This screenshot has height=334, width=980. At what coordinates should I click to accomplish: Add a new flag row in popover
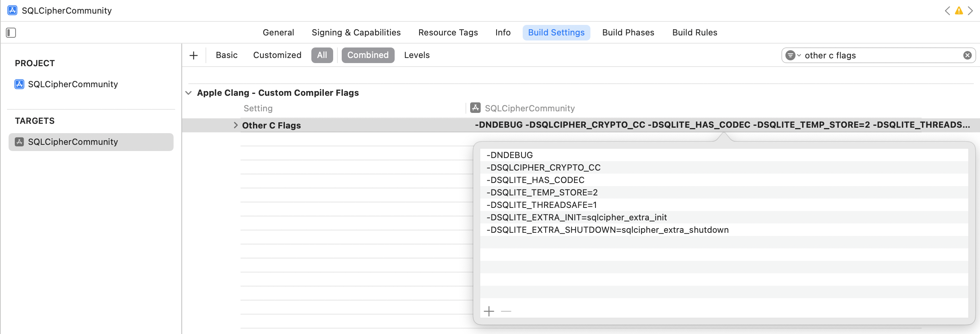pyautogui.click(x=489, y=311)
